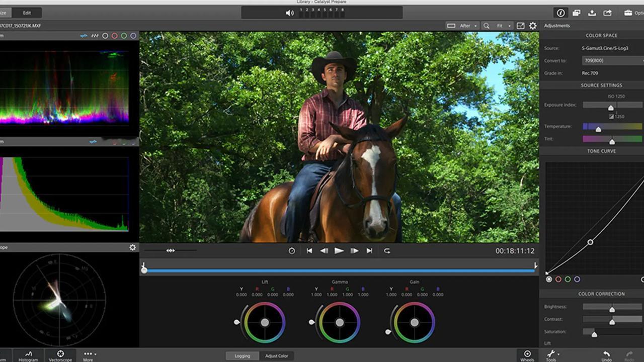The height and width of the screenshot is (362, 644).
Task: Select the green channel above waveform scope
Action: (124, 36)
